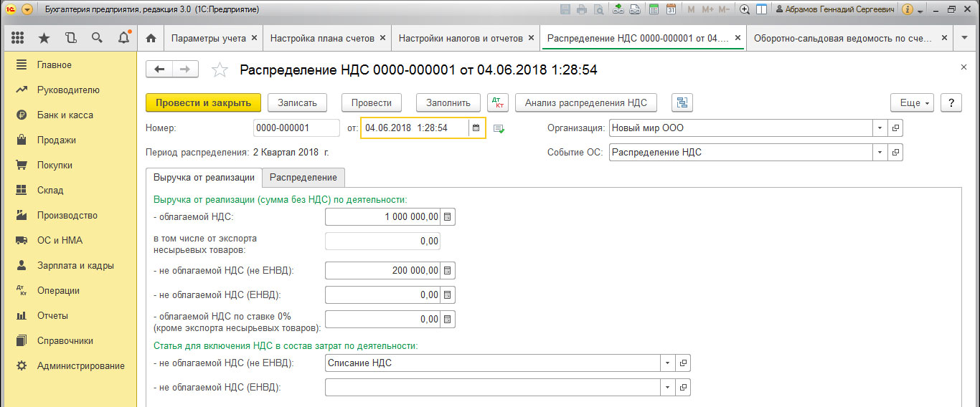This screenshot has width=980, height=407.
Task: Go to Home page icon tab
Action: [151, 38]
